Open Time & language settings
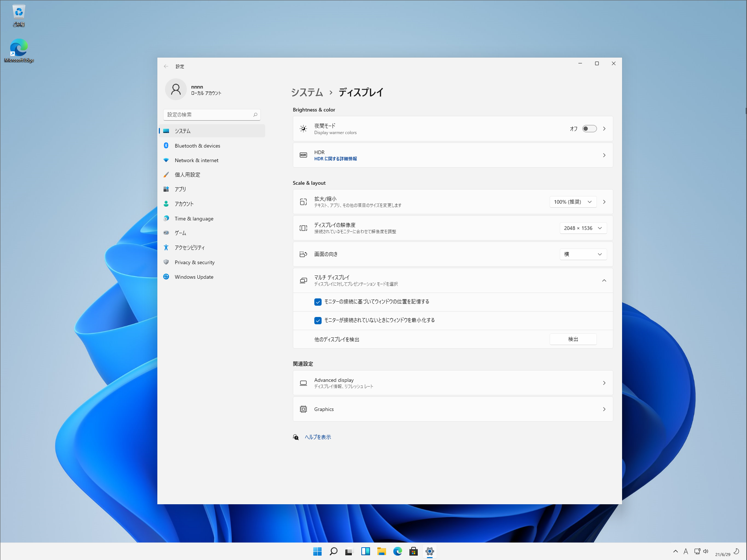The image size is (747, 560). pos(212,219)
